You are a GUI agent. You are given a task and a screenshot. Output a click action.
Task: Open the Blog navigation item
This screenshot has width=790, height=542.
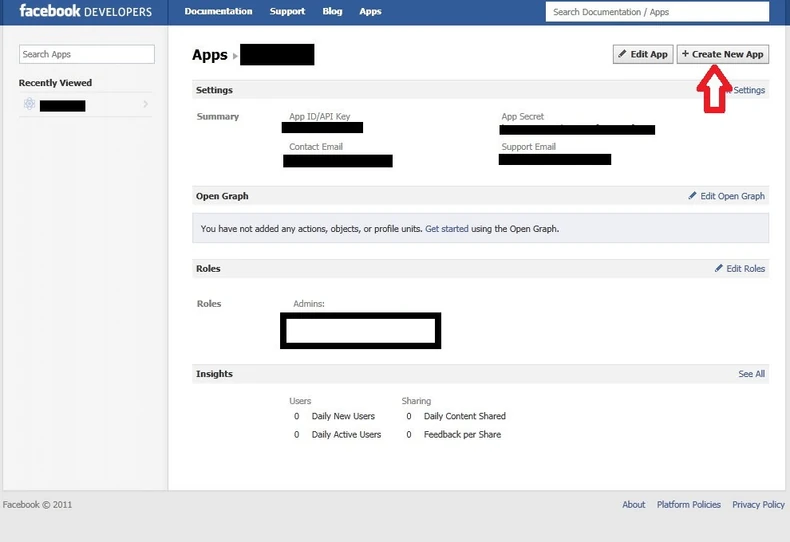[332, 12]
